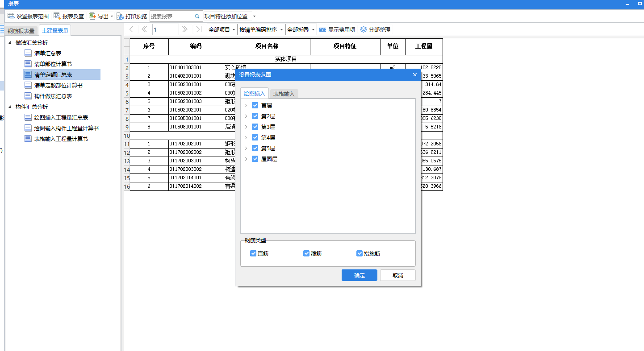This screenshot has height=351, width=644.
Task: Open the 构件做法汇总表 report
Action: coord(53,96)
